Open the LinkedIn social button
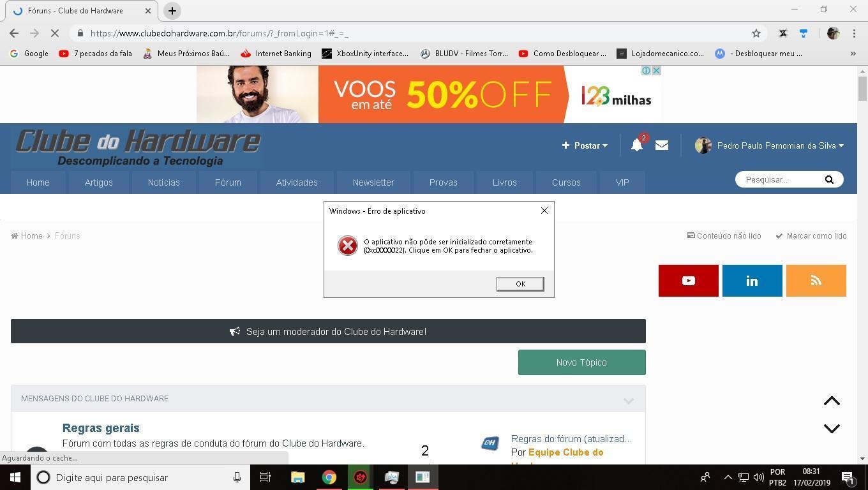868x490 pixels. click(x=752, y=281)
